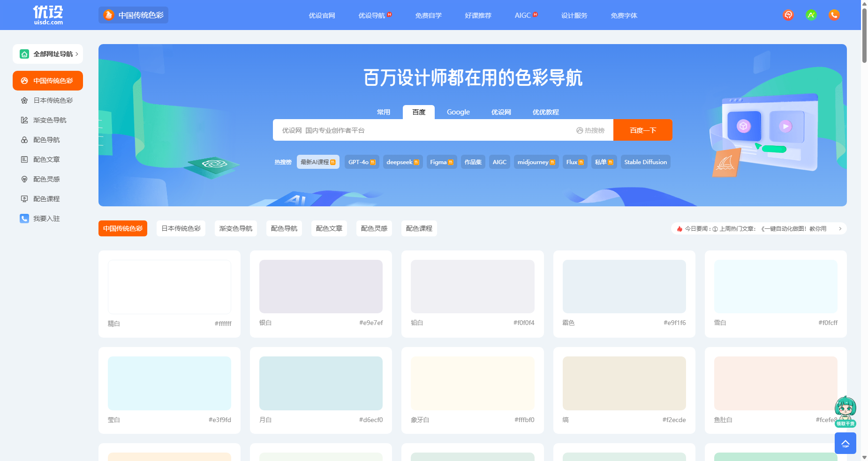Open AIGC in top navigation
This screenshot has height=461, width=868.
523,15
